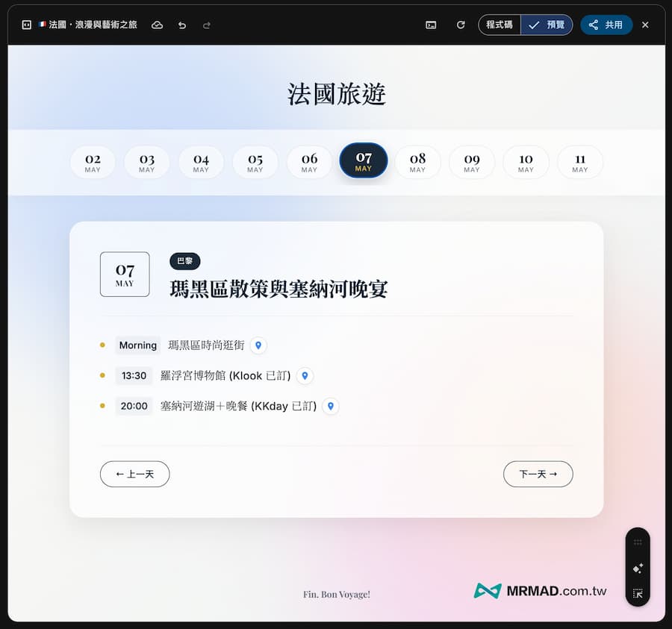This screenshot has height=629, width=672.
Task: Select the 02 MAY date tab
Action: click(x=93, y=161)
